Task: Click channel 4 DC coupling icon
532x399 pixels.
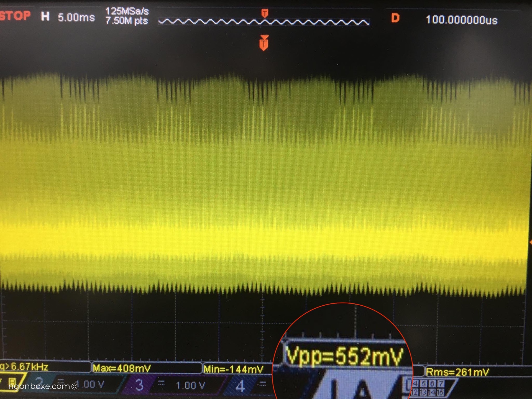Action: 262,384
